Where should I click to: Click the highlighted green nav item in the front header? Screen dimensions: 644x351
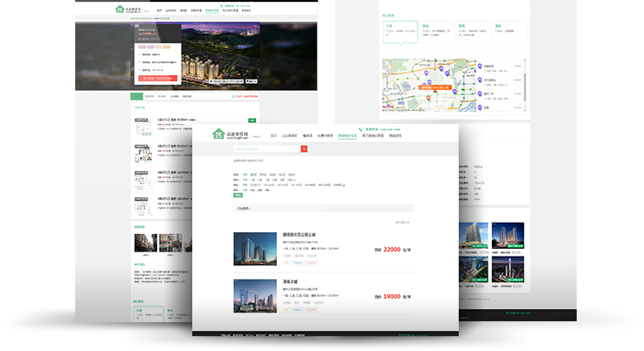pos(347,135)
